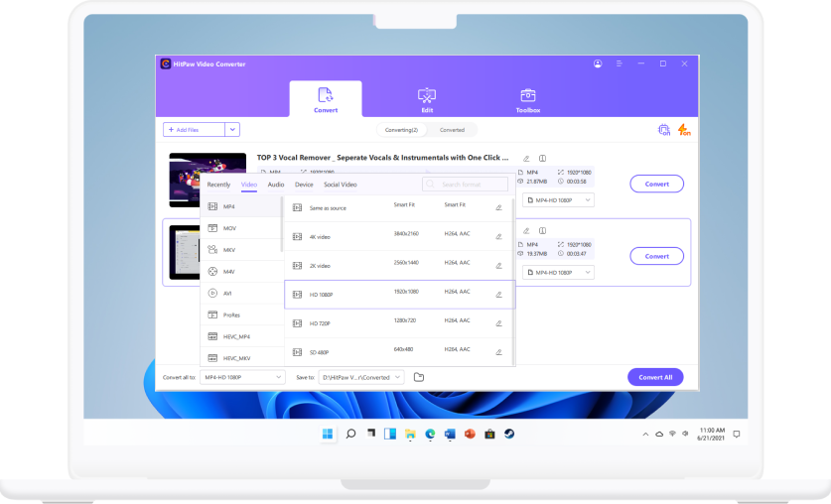Viewport: 831px width, 504px height.
Task: Edit the Same as source preset settings
Action: click(x=498, y=207)
